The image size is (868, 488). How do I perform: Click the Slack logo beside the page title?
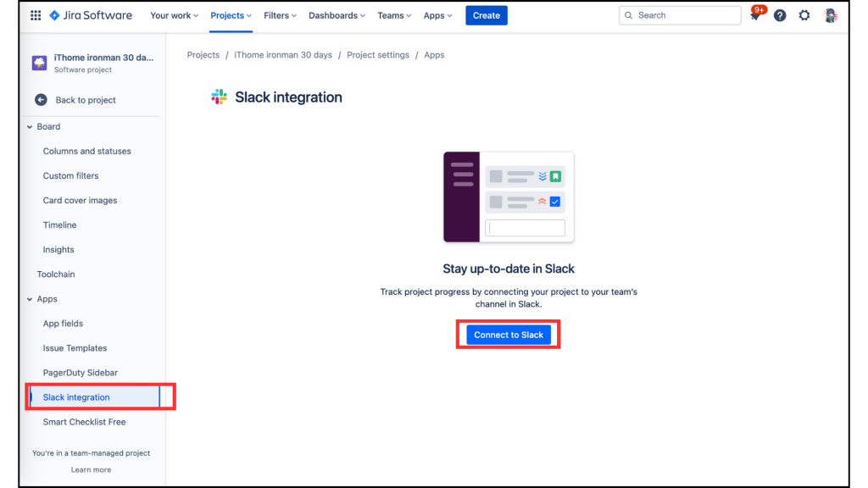click(x=220, y=97)
